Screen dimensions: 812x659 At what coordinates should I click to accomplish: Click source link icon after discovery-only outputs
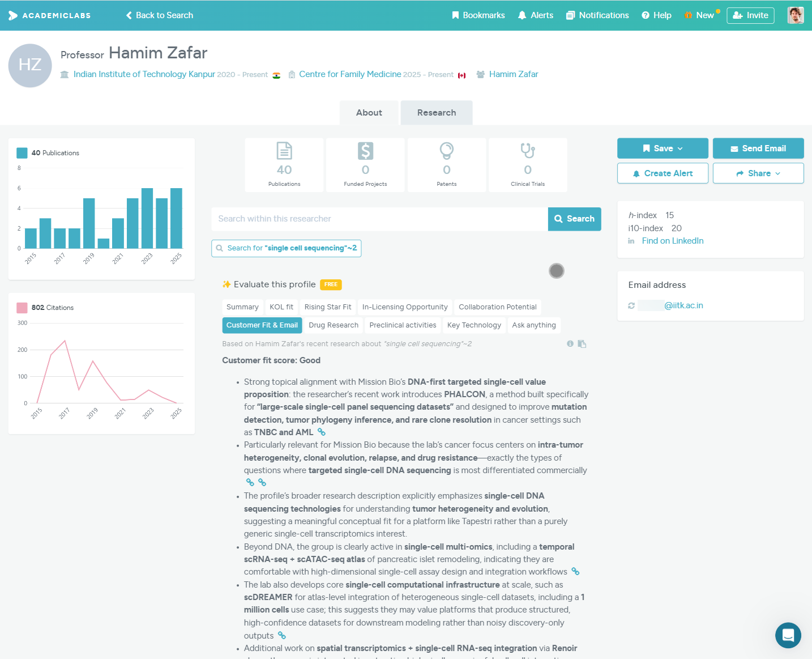282,636
